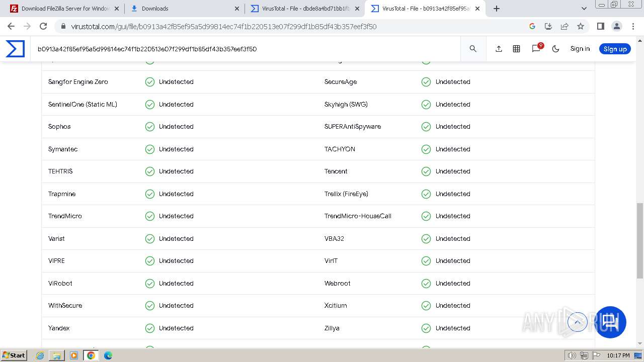Close the Downloads tab
The width and height of the screenshot is (644, 362).
tap(237, 9)
